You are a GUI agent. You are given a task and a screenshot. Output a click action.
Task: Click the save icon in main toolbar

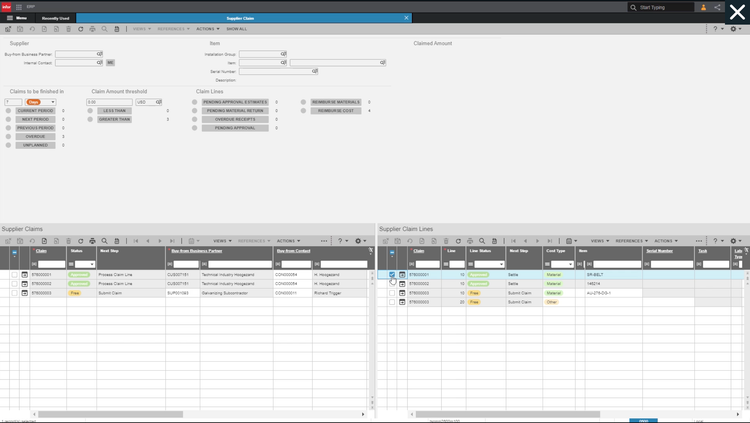(20, 29)
